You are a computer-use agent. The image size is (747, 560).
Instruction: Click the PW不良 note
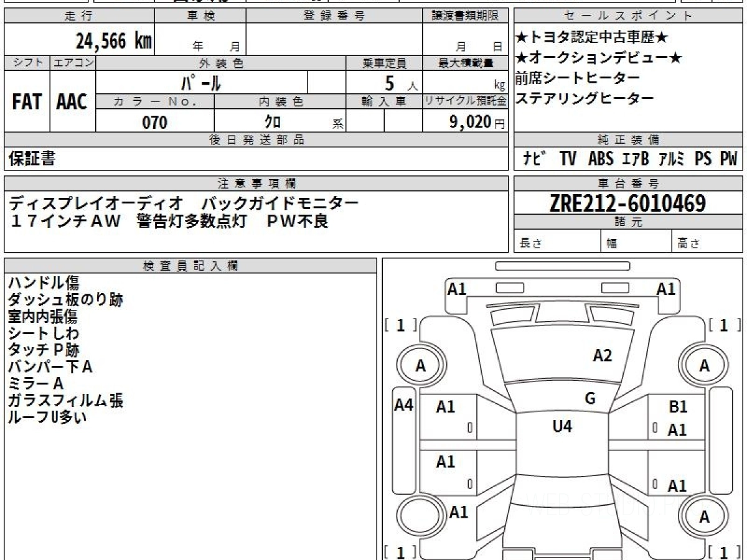(298, 222)
